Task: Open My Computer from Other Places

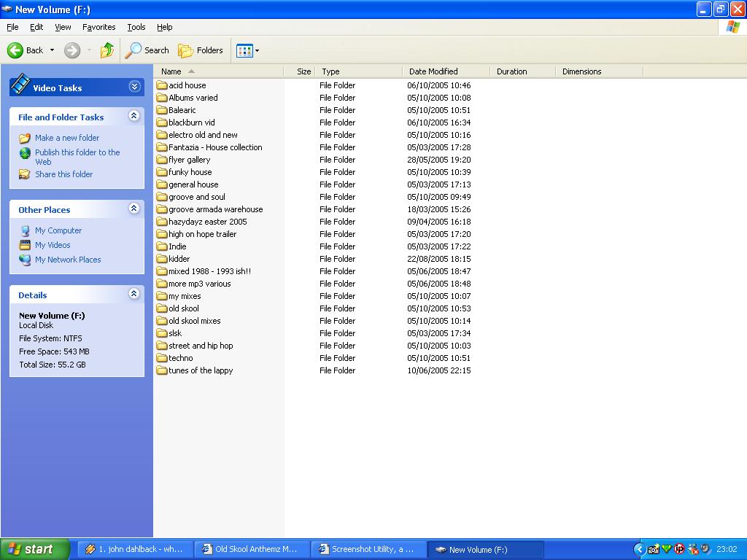Action: pyautogui.click(x=58, y=230)
